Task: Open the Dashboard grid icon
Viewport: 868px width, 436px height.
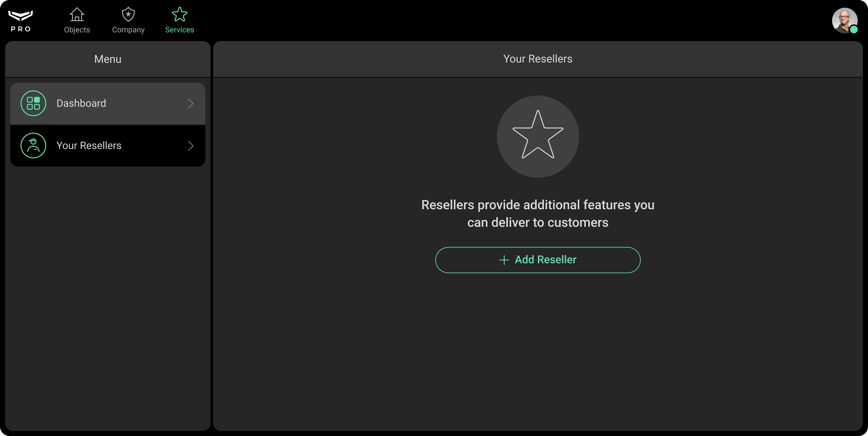Action: 33,103
